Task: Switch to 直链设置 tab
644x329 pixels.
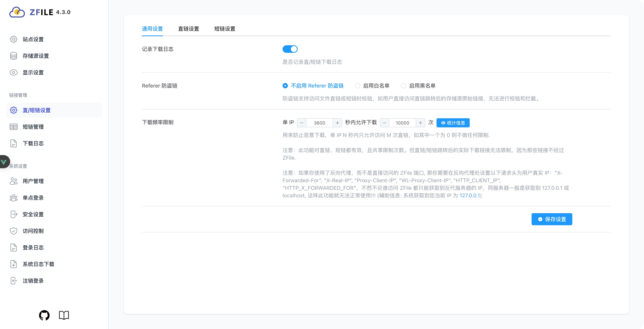Action: coord(188,29)
